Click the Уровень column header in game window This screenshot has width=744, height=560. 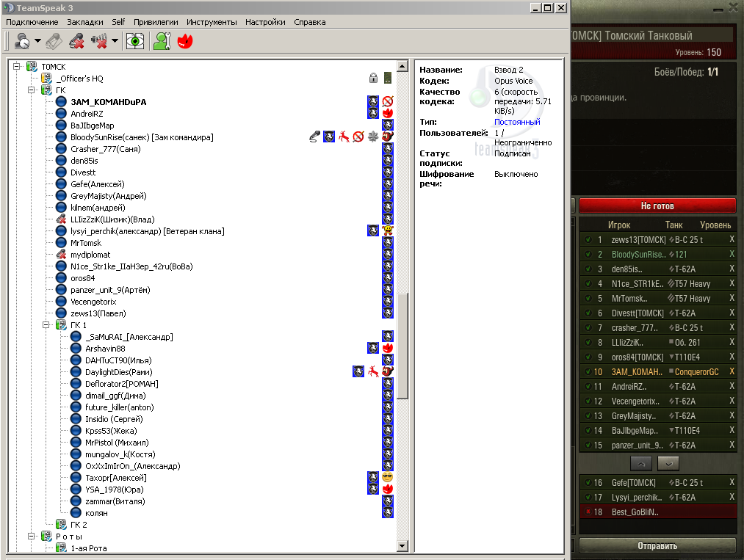[x=715, y=225]
